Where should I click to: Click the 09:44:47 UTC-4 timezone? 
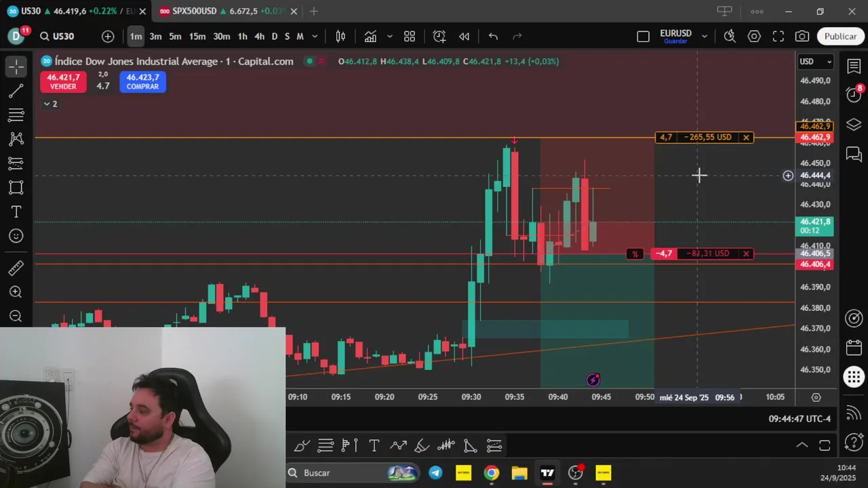click(799, 419)
